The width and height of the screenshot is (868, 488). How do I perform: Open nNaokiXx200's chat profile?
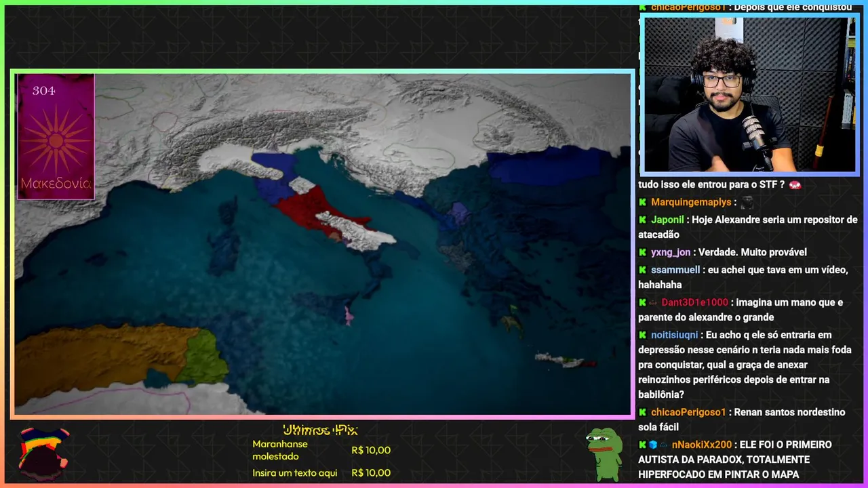(702, 445)
